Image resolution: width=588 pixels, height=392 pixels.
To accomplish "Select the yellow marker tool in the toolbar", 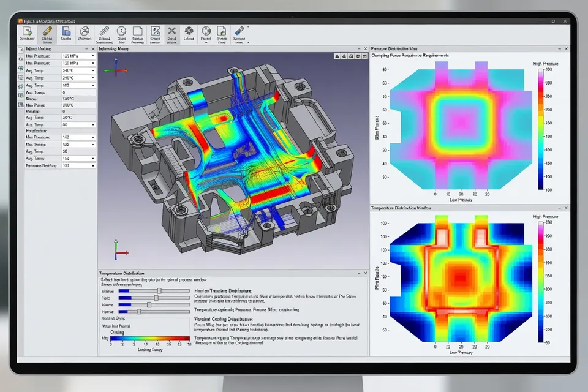I will pos(47,31).
